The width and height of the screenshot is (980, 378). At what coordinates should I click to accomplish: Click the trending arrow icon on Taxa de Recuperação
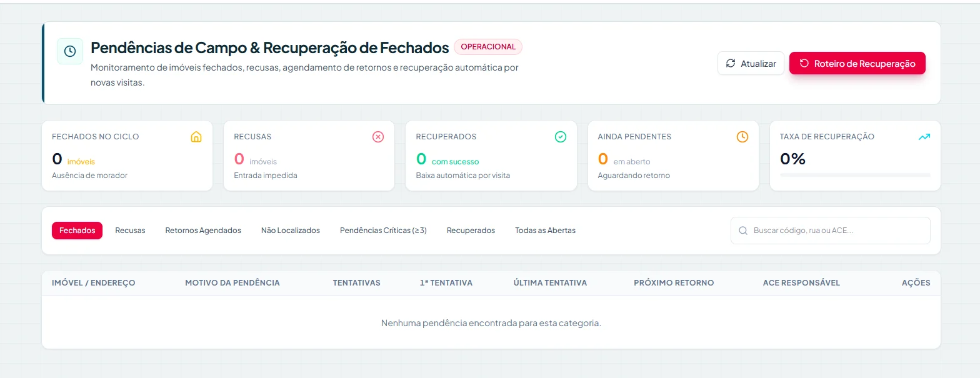924,137
